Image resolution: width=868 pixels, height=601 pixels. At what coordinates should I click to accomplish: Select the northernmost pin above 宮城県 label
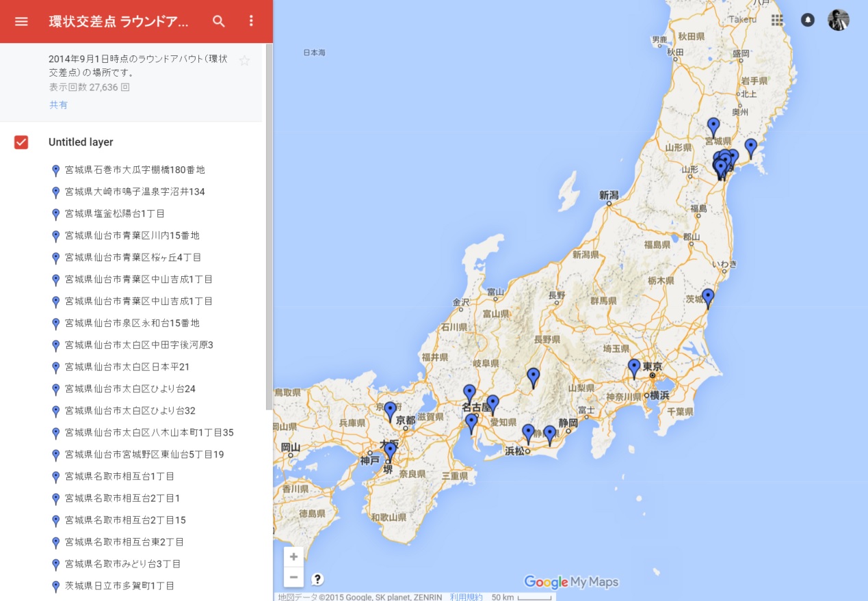point(713,127)
